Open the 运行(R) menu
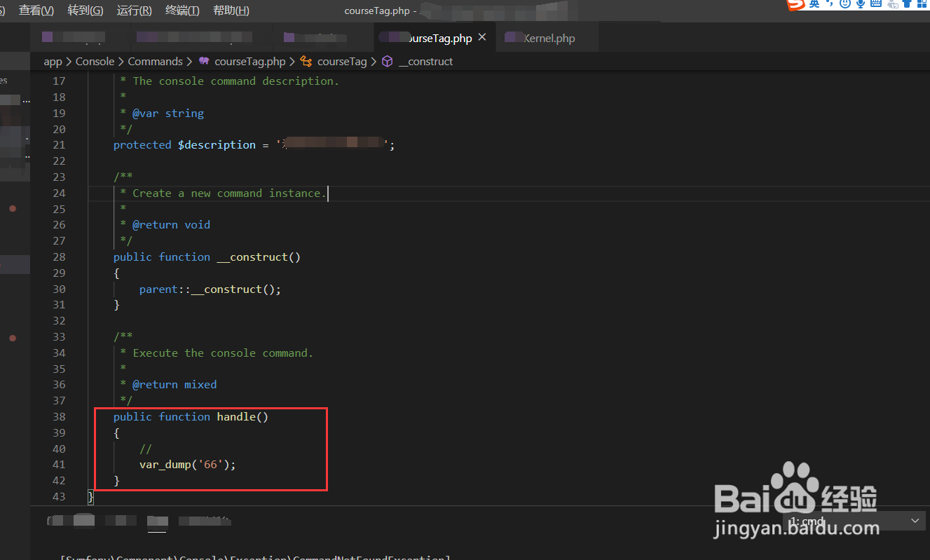 coord(134,11)
